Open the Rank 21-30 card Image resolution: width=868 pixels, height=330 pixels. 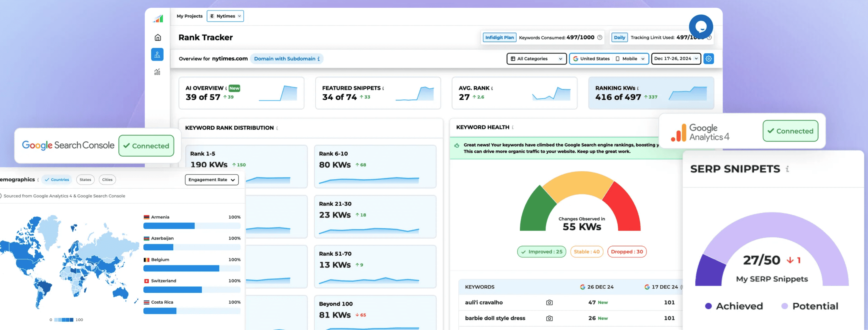[375, 217]
